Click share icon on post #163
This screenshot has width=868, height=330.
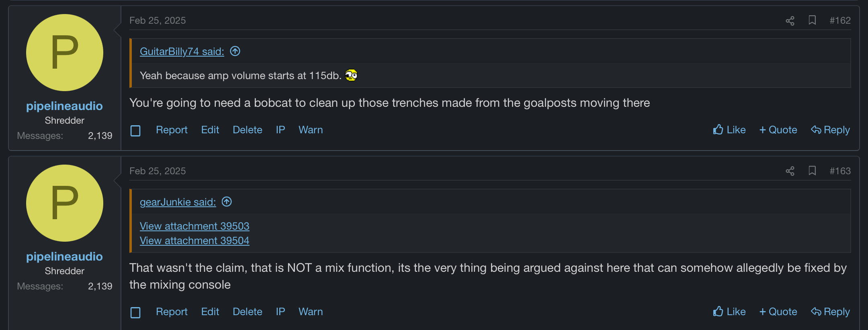pos(790,171)
